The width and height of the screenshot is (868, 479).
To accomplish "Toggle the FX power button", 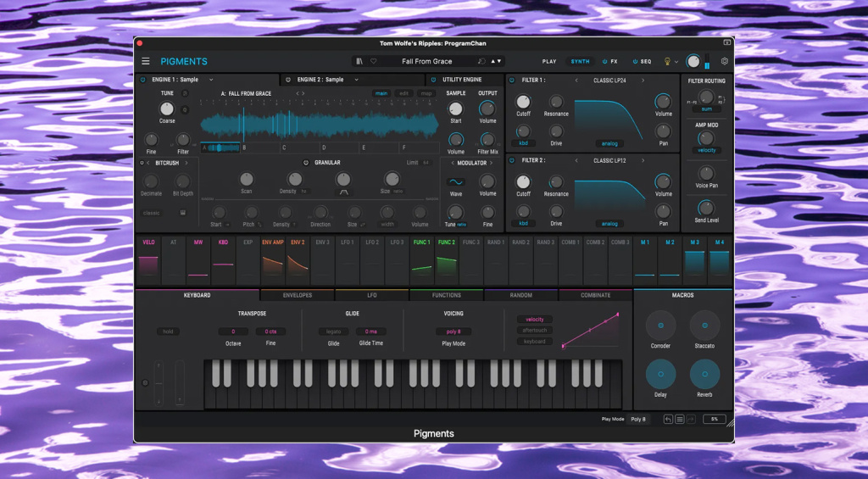I will (x=604, y=62).
